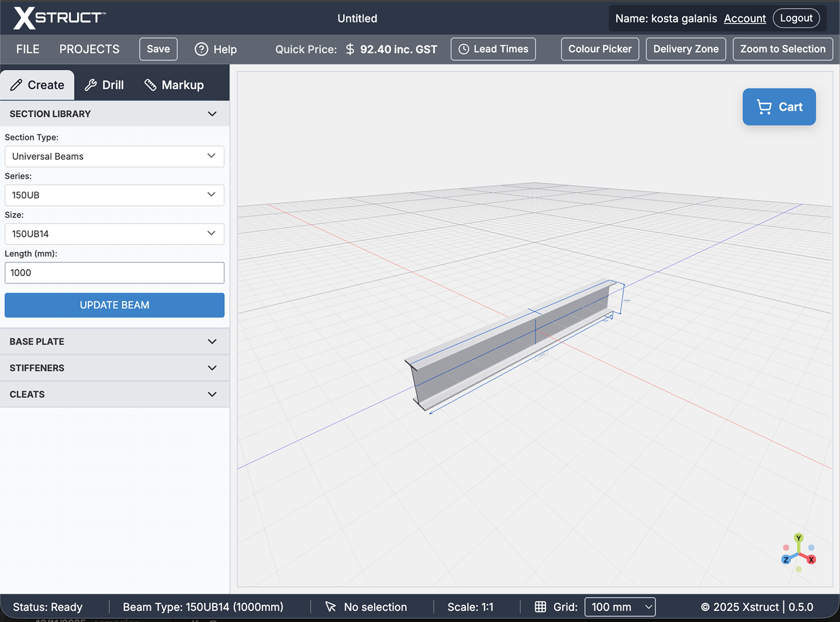
Task: Expand the Base Plate section
Action: pyautogui.click(x=114, y=342)
